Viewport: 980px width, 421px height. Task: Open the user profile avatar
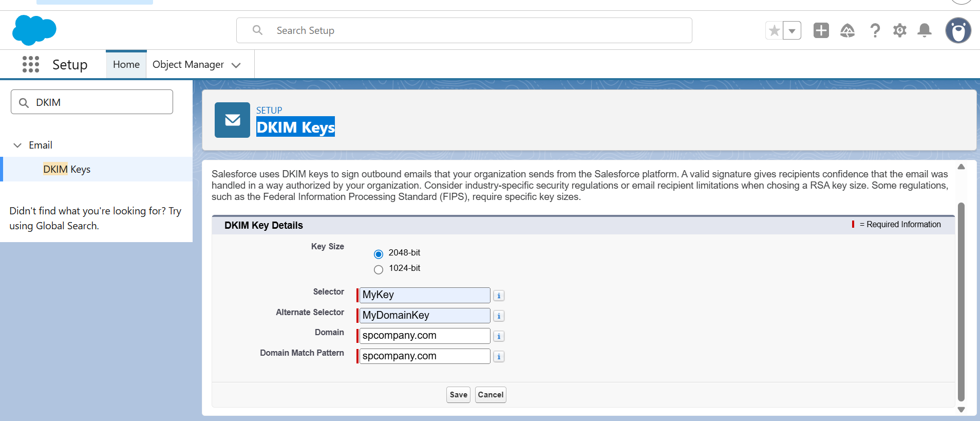pyautogui.click(x=958, y=31)
